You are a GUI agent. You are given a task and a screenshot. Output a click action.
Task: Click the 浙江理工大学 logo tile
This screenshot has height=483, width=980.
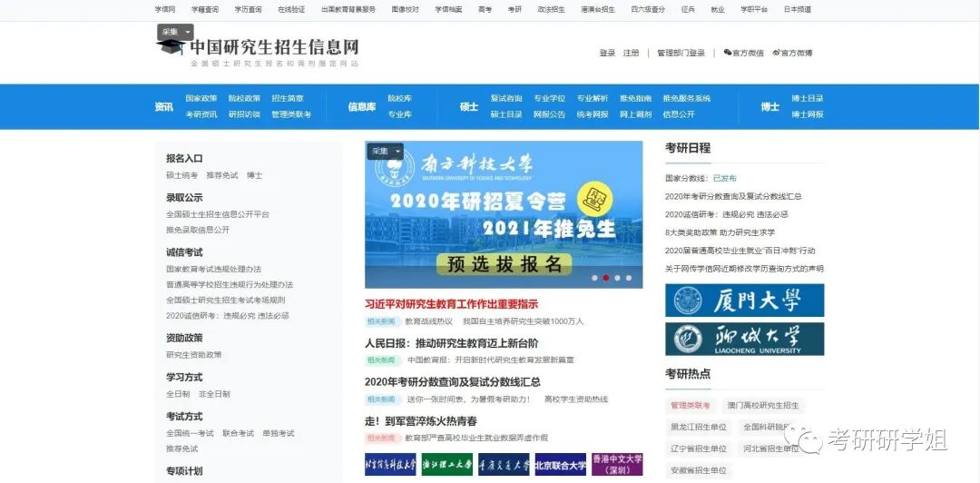446,465
